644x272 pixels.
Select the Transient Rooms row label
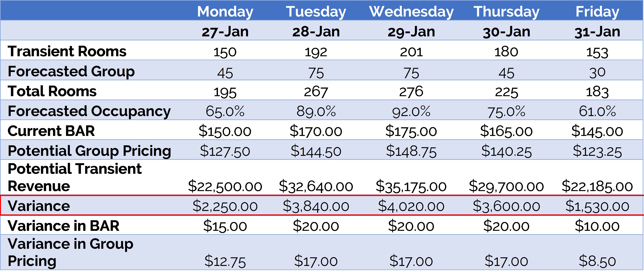tap(67, 51)
